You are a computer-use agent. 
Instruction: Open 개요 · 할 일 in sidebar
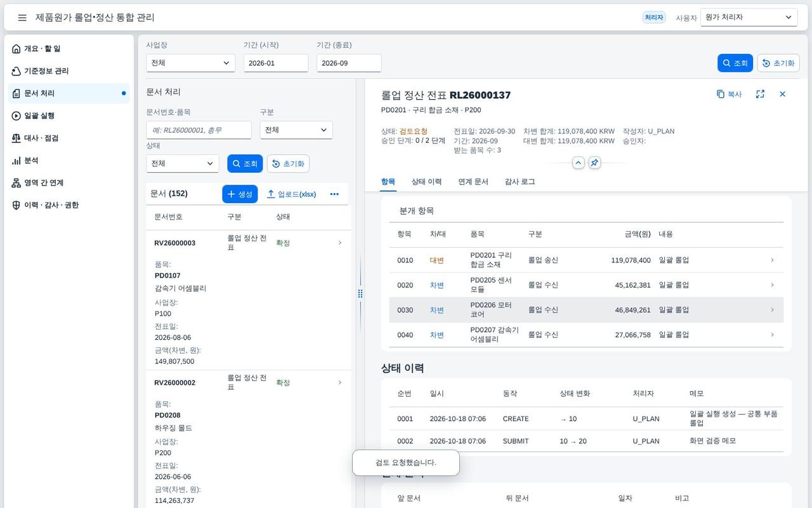tap(69, 49)
